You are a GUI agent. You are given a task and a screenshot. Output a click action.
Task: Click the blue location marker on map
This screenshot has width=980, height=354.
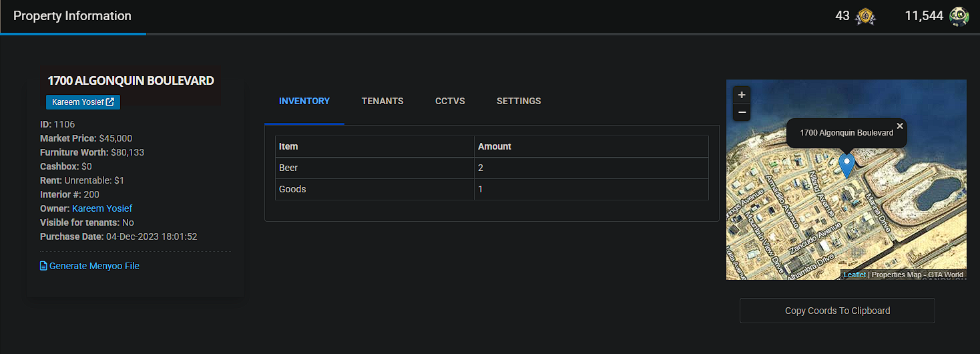click(846, 165)
